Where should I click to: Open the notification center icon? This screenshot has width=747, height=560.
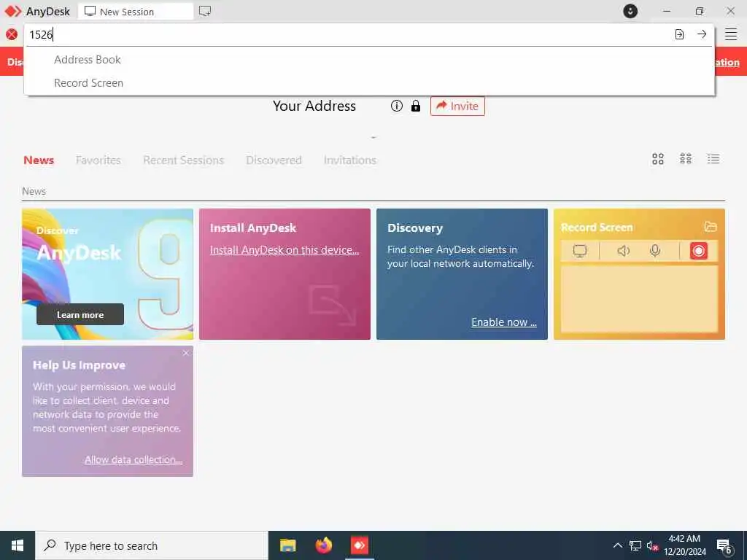pyautogui.click(x=724, y=545)
